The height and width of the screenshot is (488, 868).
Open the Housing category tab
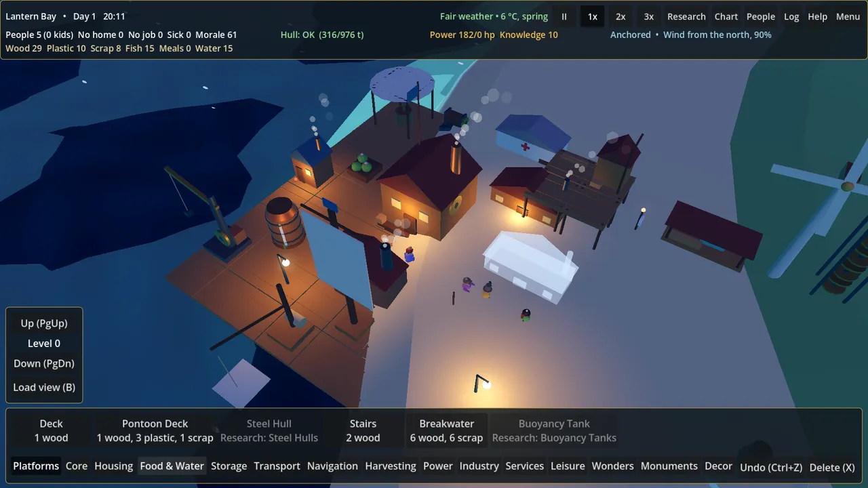[114, 466]
